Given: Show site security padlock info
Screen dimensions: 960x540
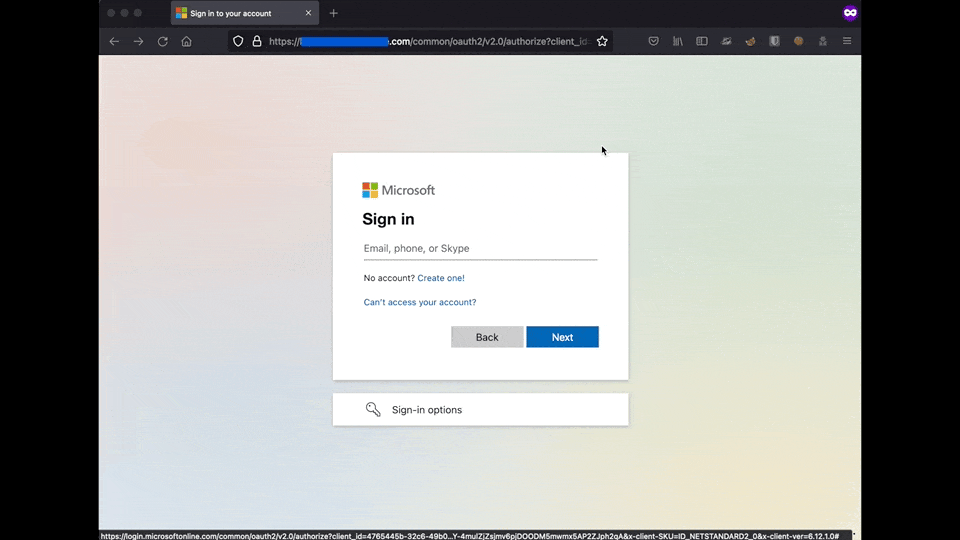Looking at the screenshot, I should 257,41.
